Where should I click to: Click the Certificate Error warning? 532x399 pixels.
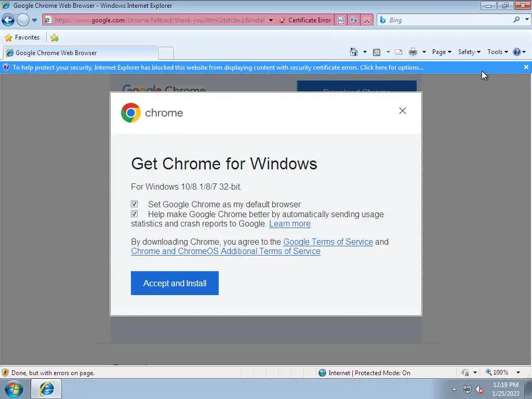(305, 20)
